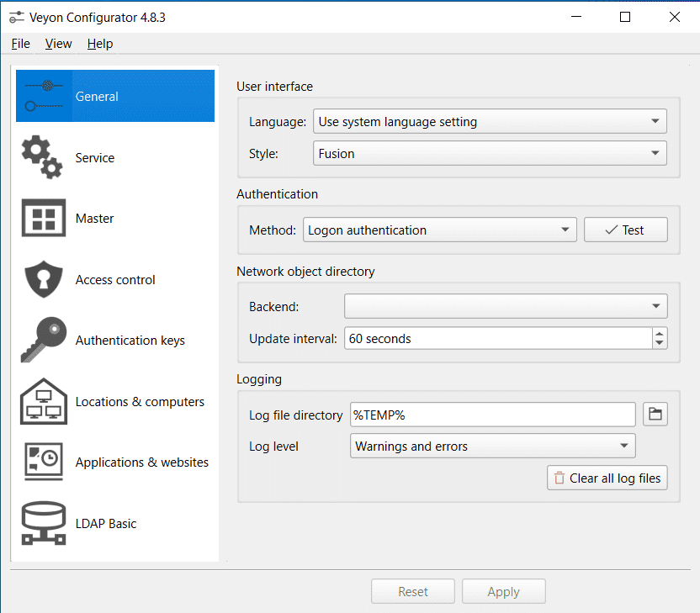The image size is (700, 613).
Task: Open the General settings page
Action: (115, 96)
